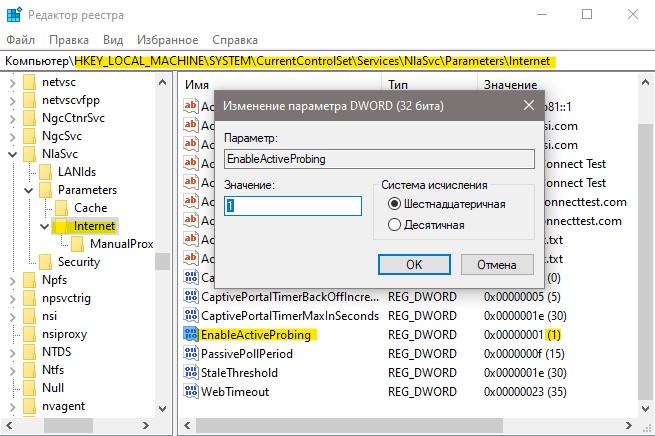Open the Правка menu
This screenshot has width=655, height=436.
(69, 40)
